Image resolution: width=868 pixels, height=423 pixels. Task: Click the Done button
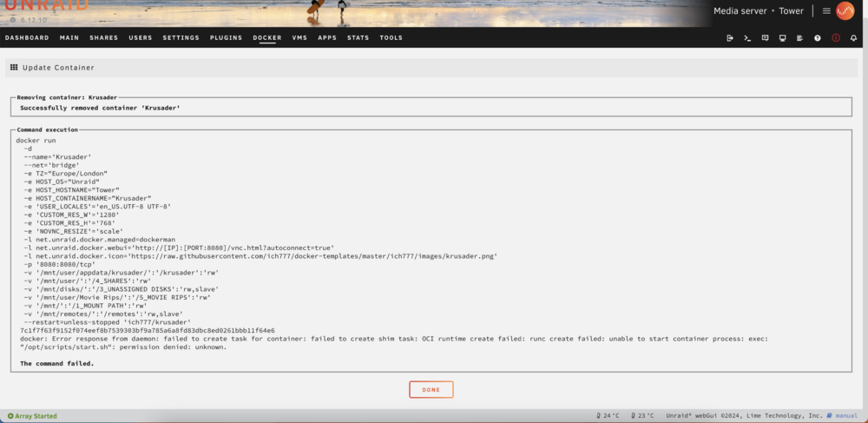tap(431, 390)
